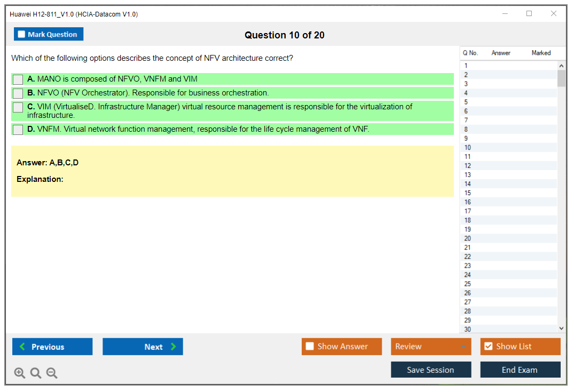
Task: Tick option D VNFM checkbox
Action: click(18, 130)
